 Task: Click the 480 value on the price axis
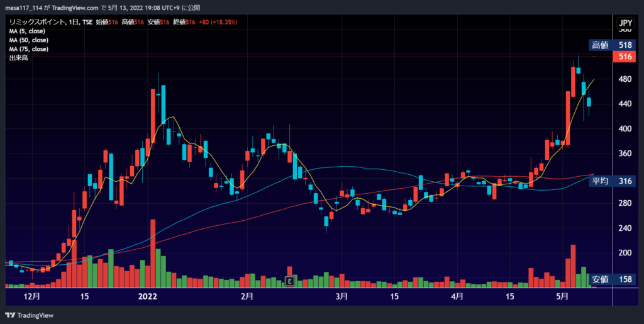pyautogui.click(x=625, y=79)
